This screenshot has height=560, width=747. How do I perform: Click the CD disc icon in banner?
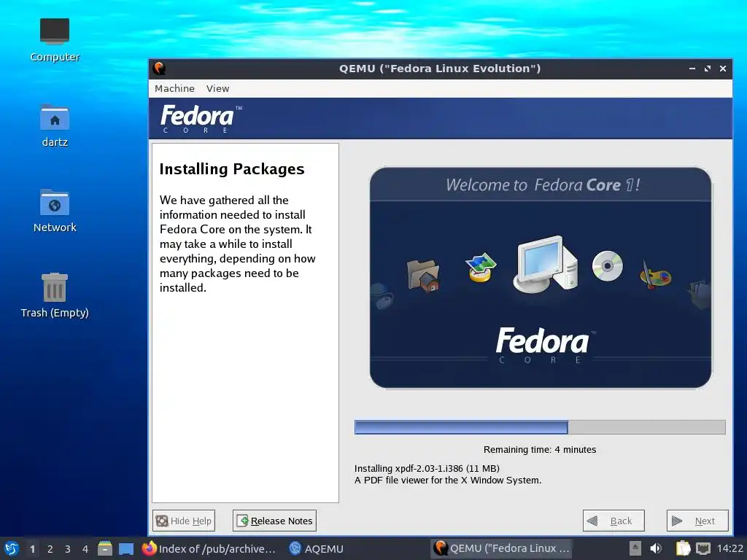tap(608, 265)
